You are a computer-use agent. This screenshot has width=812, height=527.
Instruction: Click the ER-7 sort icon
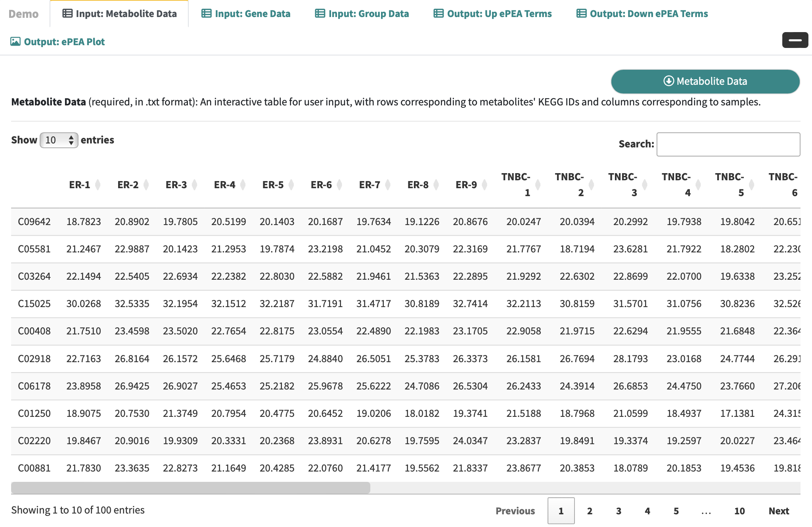[388, 185]
